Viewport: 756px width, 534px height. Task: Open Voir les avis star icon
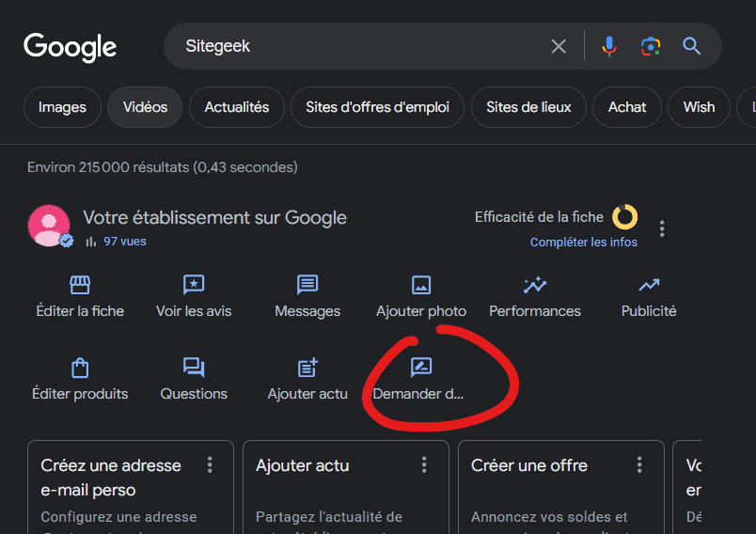pyautogui.click(x=194, y=285)
